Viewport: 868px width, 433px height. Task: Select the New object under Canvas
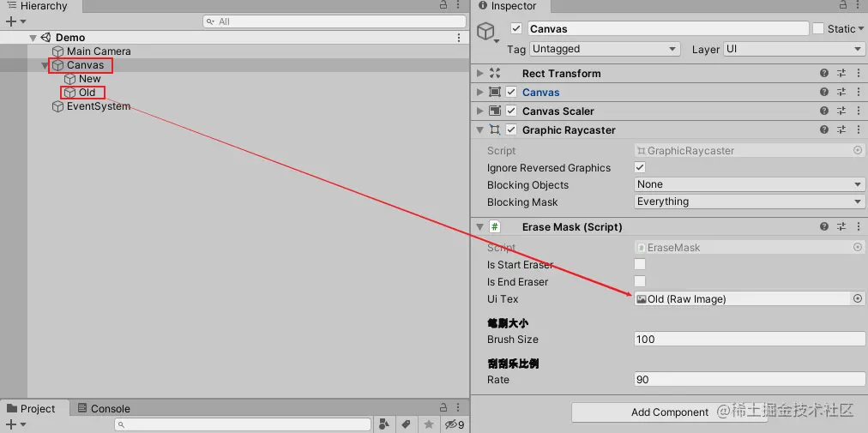83,79
